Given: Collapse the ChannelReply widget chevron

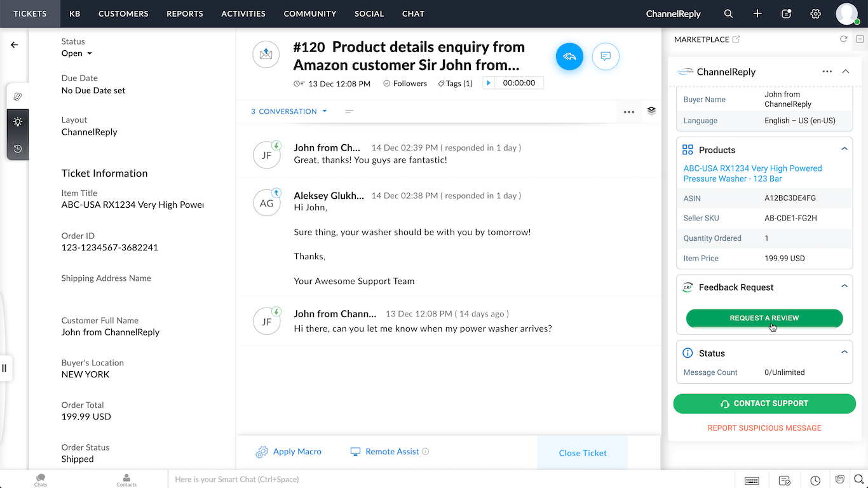Looking at the screenshot, I should [845, 72].
